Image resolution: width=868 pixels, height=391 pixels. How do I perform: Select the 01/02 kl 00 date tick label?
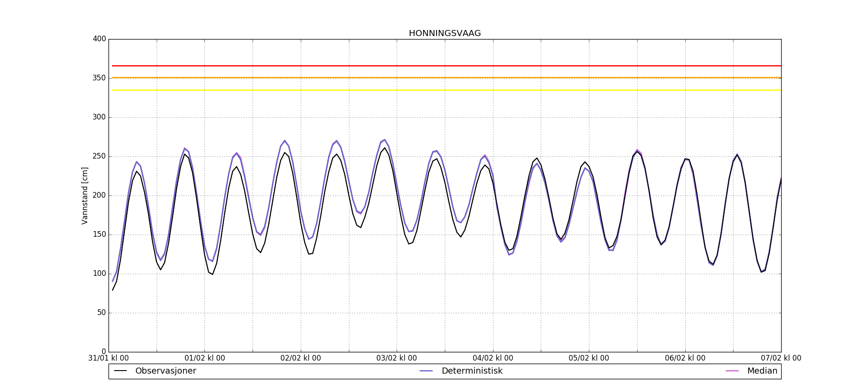pos(204,358)
